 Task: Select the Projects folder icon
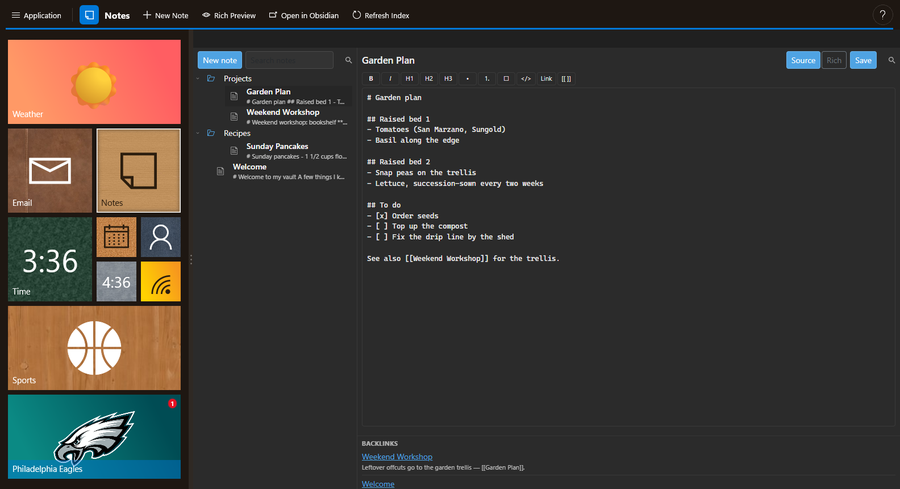click(x=211, y=79)
